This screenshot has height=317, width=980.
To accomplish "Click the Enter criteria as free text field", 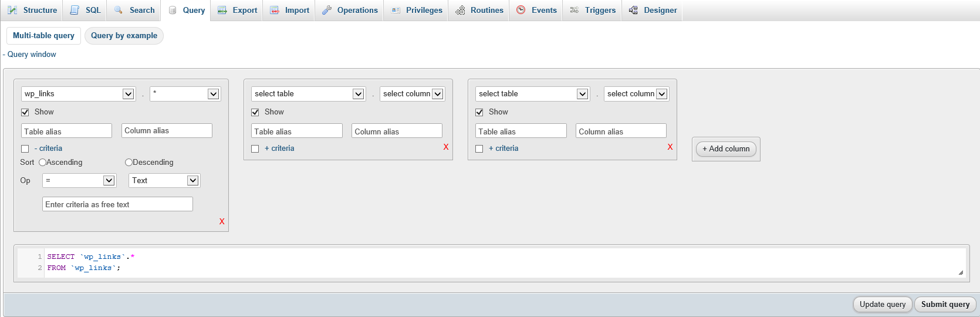I will [117, 204].
